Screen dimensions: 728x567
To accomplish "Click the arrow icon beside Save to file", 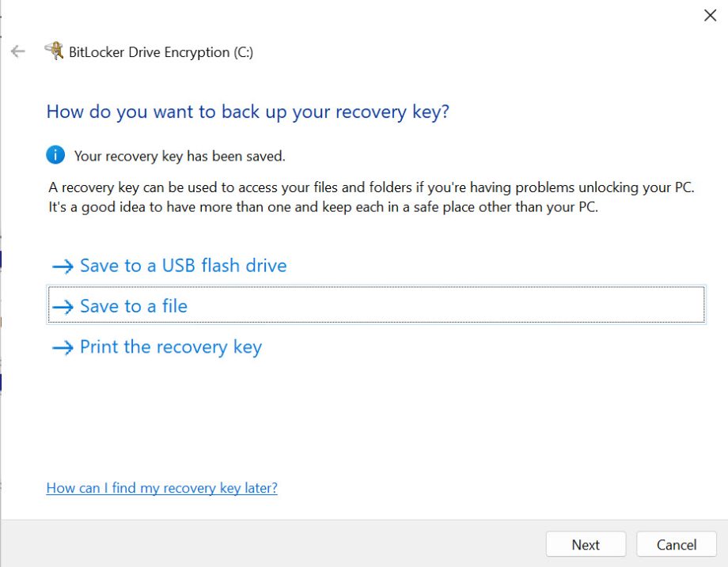I will pos(63,306).
